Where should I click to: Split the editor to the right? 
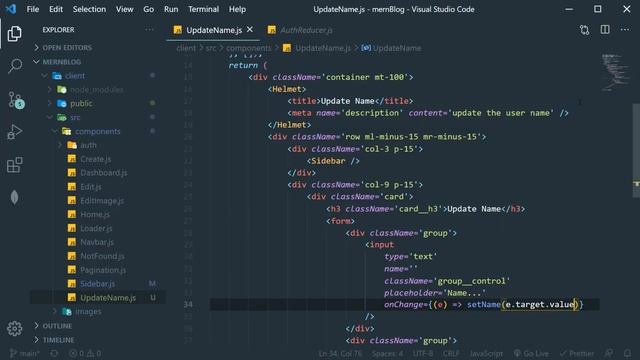[605, 30]
